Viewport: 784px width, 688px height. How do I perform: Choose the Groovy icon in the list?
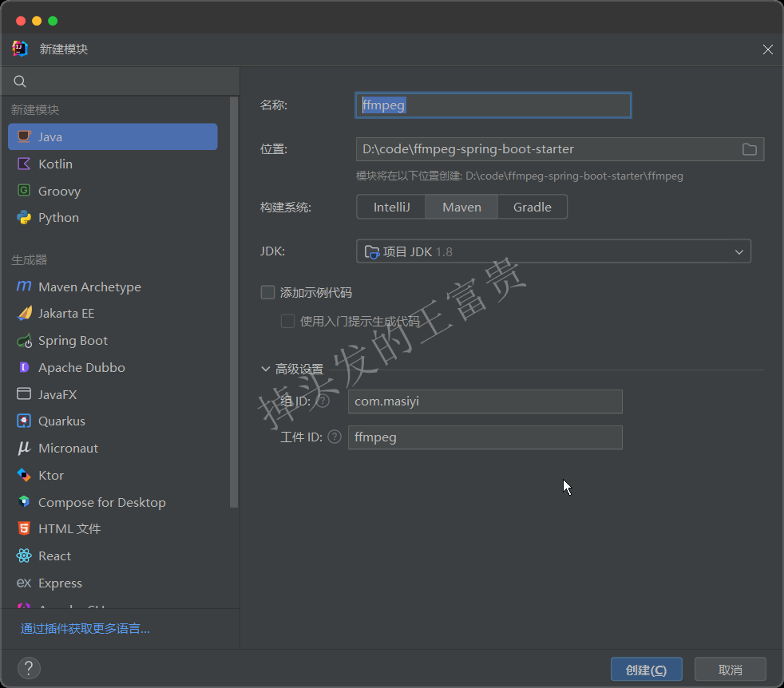[x=24, y=191]
